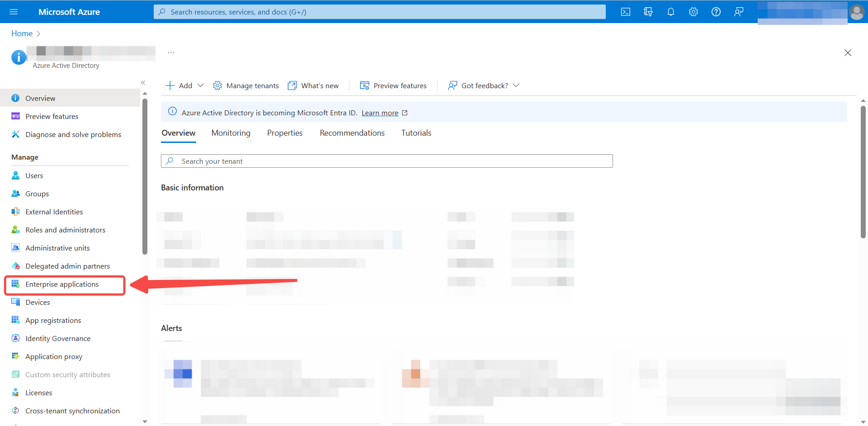Click the breadcrumb chevron after Home
This screenshot has width=868, height=426.
tap(38, 33)
